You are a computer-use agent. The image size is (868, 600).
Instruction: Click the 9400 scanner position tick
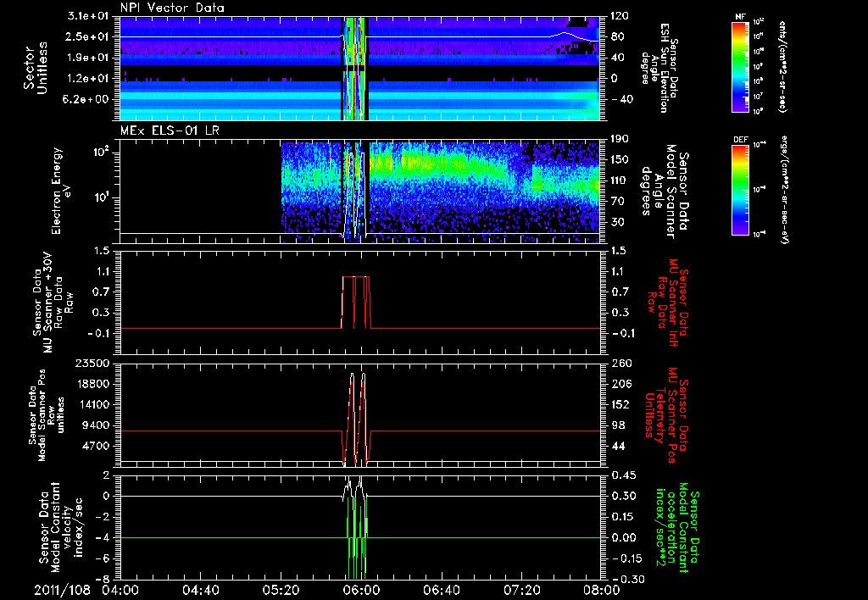pos(96,425)
